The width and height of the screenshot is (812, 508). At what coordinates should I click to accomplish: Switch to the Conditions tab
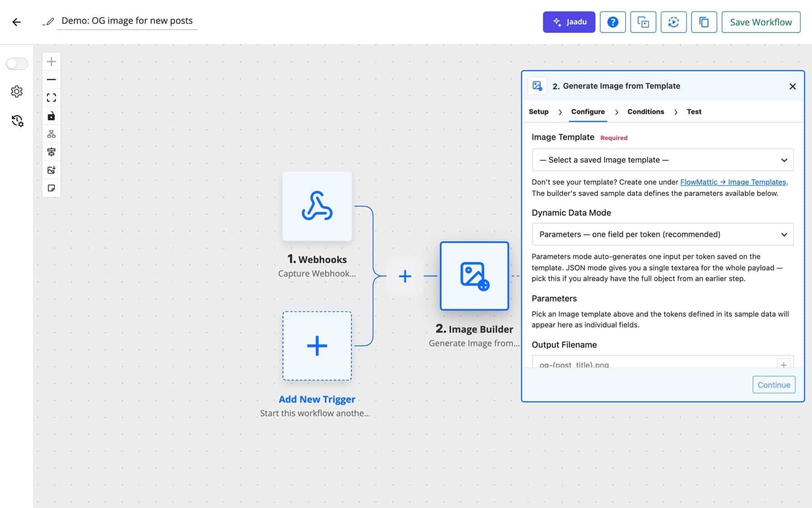coord(646,112)
